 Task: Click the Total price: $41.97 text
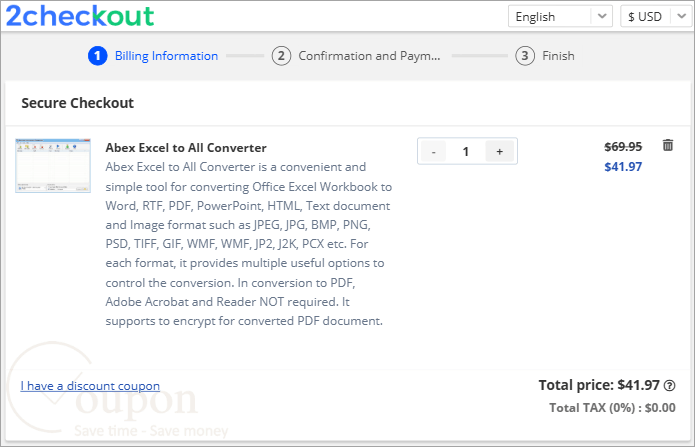(599, 385)
